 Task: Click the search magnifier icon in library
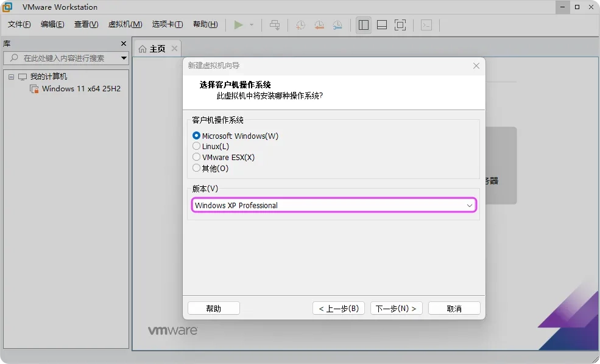14,58
